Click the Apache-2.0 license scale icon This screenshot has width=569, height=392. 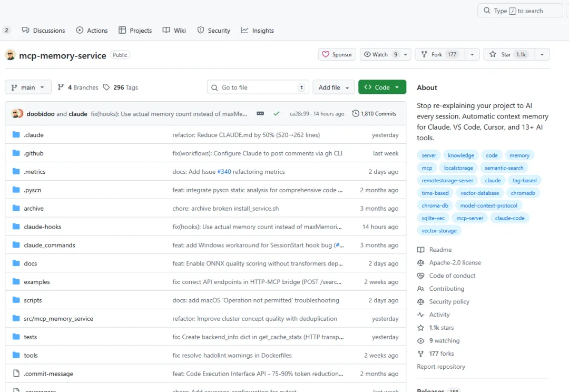[420, 263]
